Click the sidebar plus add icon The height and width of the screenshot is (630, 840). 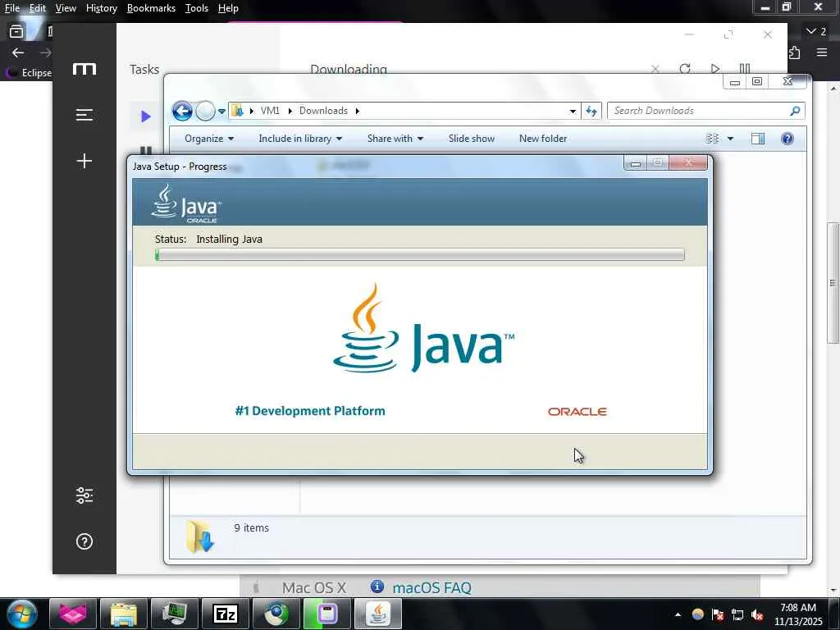click(x=84, y=161)
